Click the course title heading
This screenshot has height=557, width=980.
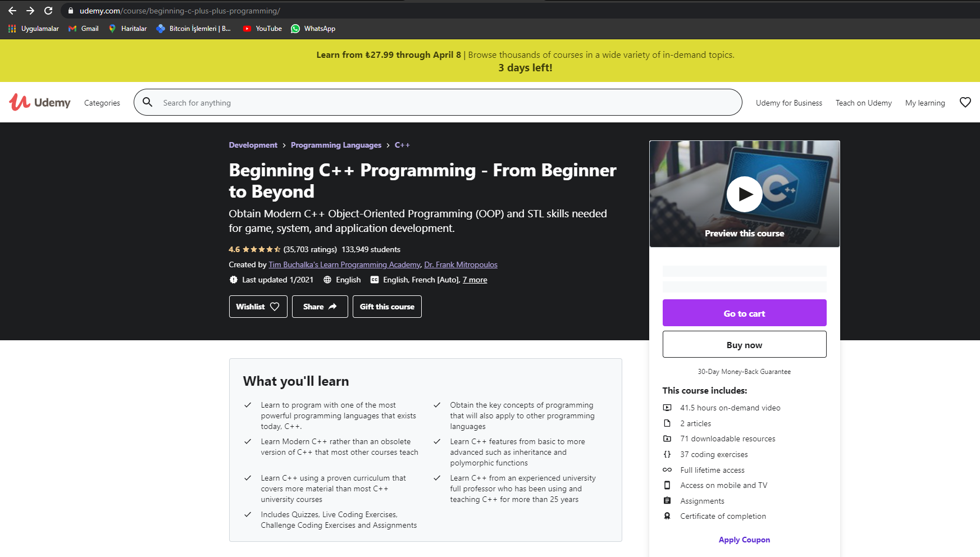423,181
